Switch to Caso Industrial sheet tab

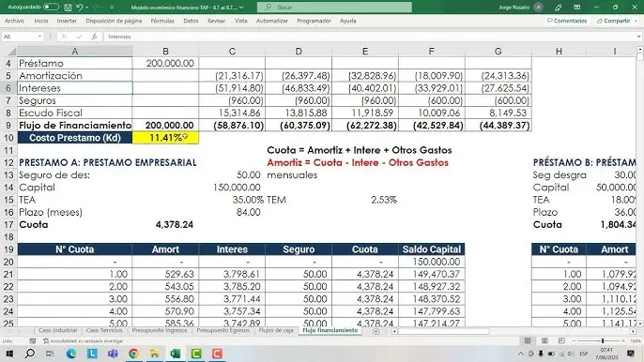(57, 330)
